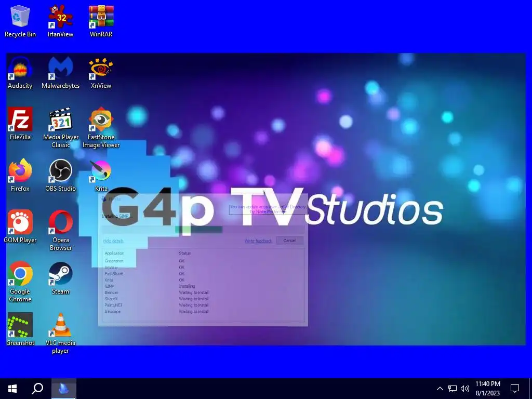Viewport: 532px width, 399px height.
Task: Click the Hide details link in Ninite
Action: tap(113, 241)
